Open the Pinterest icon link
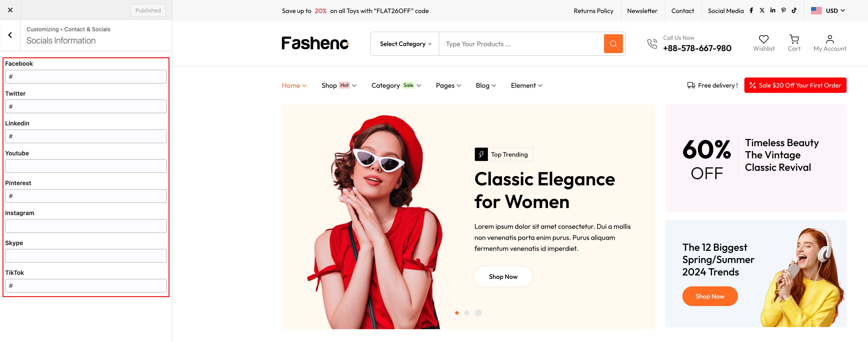Image resolution: width=868 pixels, height=342 pixels. [784, 10]
